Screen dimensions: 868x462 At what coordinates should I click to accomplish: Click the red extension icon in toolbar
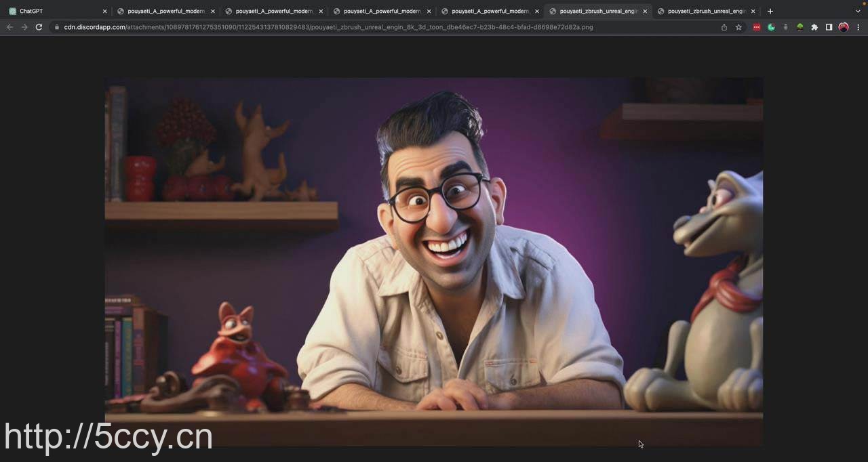tap(757, 27)
